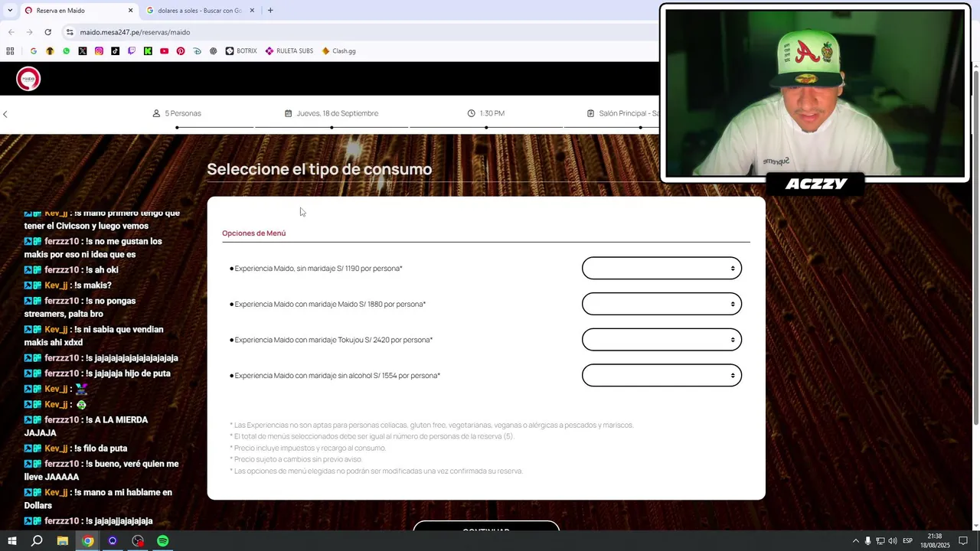The image size is (980, 551).
Task: Open the purple circle app in taskbar
Action: tap(113, 541)
